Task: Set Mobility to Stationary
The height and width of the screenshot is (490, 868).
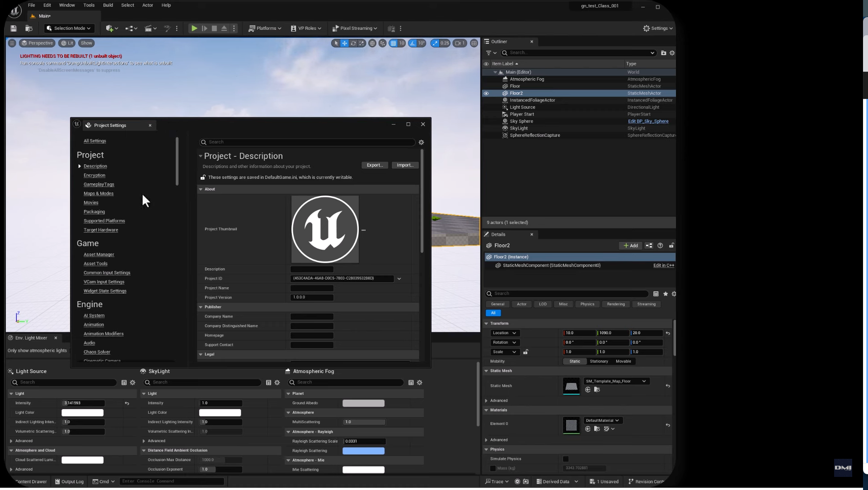Action: coord(599,361)
